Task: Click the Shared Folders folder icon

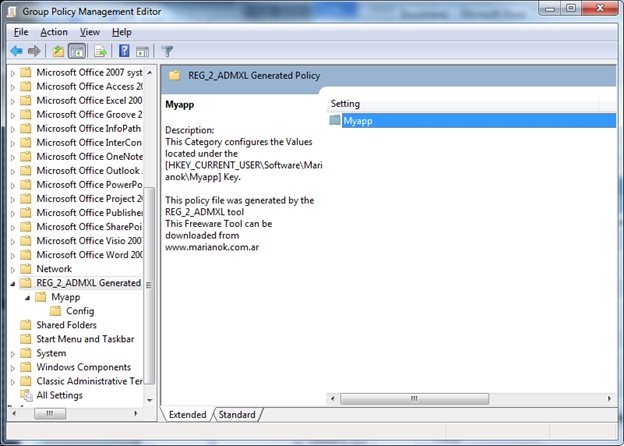Action: pos(25,325)
